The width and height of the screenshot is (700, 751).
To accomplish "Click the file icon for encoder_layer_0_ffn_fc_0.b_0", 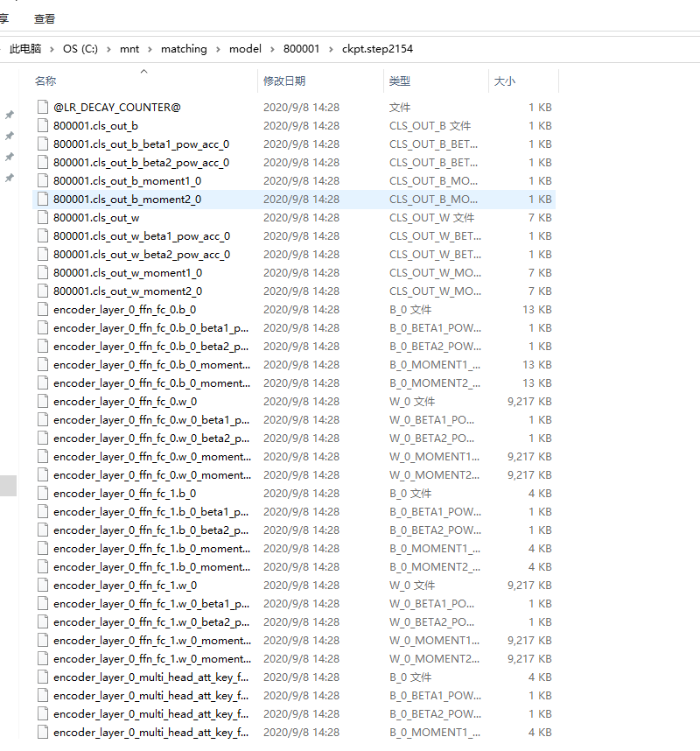I will [42, 309].
